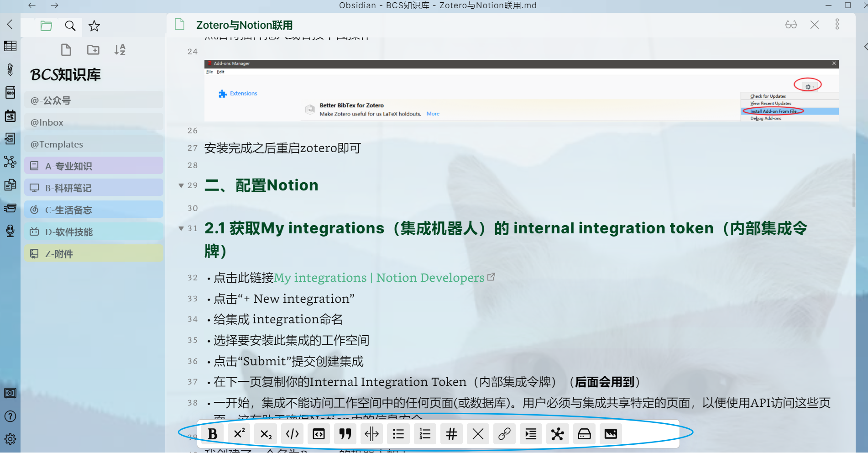
Task: Open the help icon in the ribbon
Action: tap(10, 416)
